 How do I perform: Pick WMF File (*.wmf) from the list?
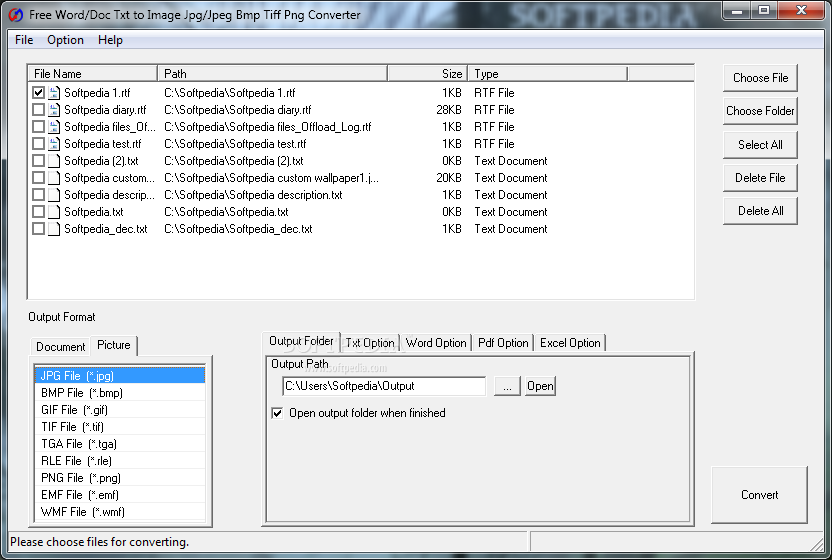120,512
